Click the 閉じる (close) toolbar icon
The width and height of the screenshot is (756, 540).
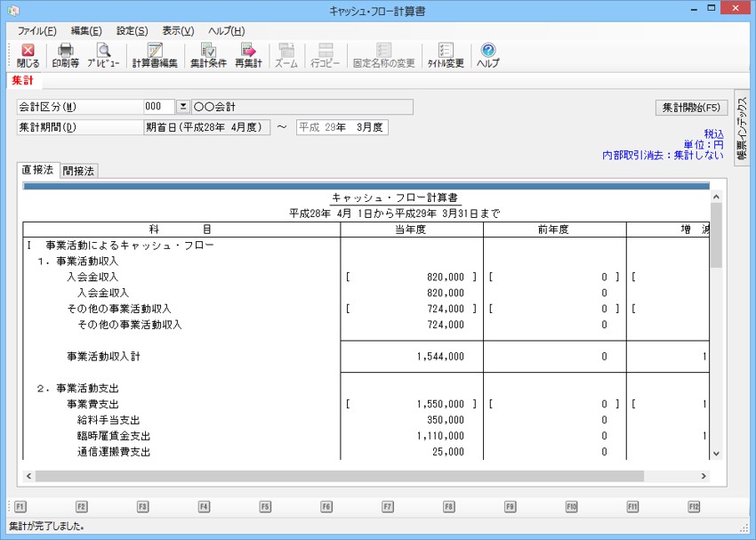tap(28, 55)
